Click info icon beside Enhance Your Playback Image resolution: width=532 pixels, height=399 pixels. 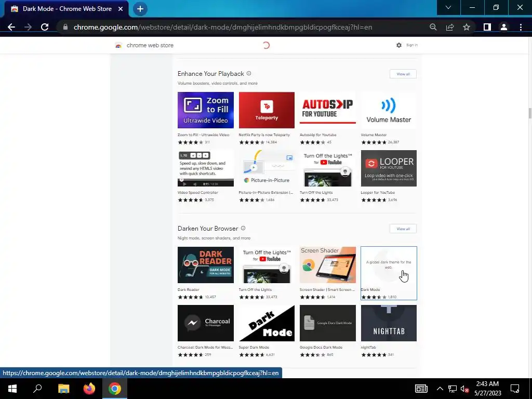[x=249, y=73]
